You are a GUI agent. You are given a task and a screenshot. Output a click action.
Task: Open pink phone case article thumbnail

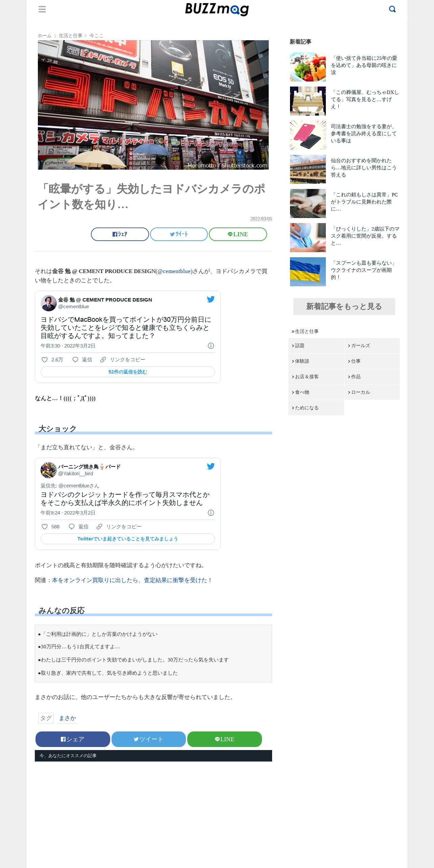click(308, 135)
